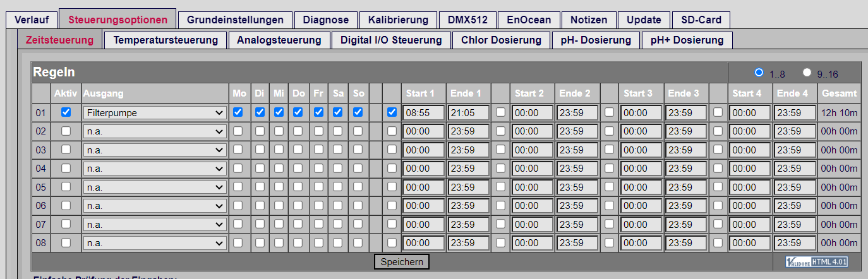Check Friday for rule 05
Screen dimensions: 868x279
coord(318,187)
